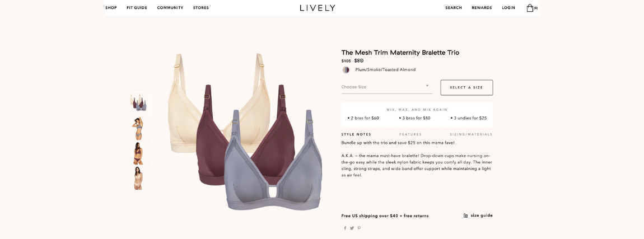Switch to the Features tab
The image size is (644, 239).
[410, 134]
